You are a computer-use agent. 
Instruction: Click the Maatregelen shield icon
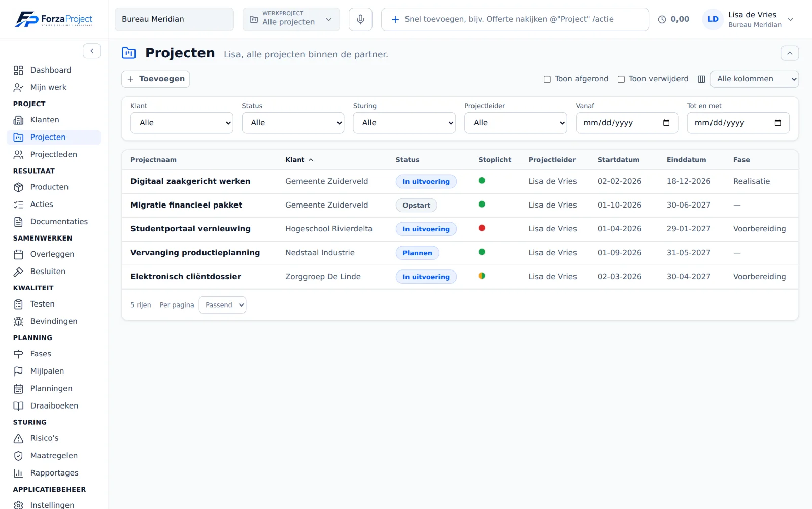coord(18,456)
